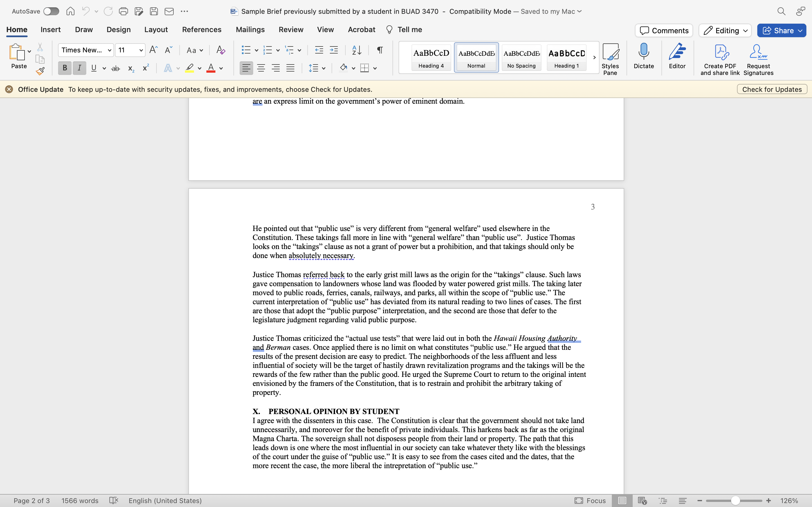Sort the selected text
This screenshot has width=812, height=507.
pyautogui.click(x=356, y=50)
